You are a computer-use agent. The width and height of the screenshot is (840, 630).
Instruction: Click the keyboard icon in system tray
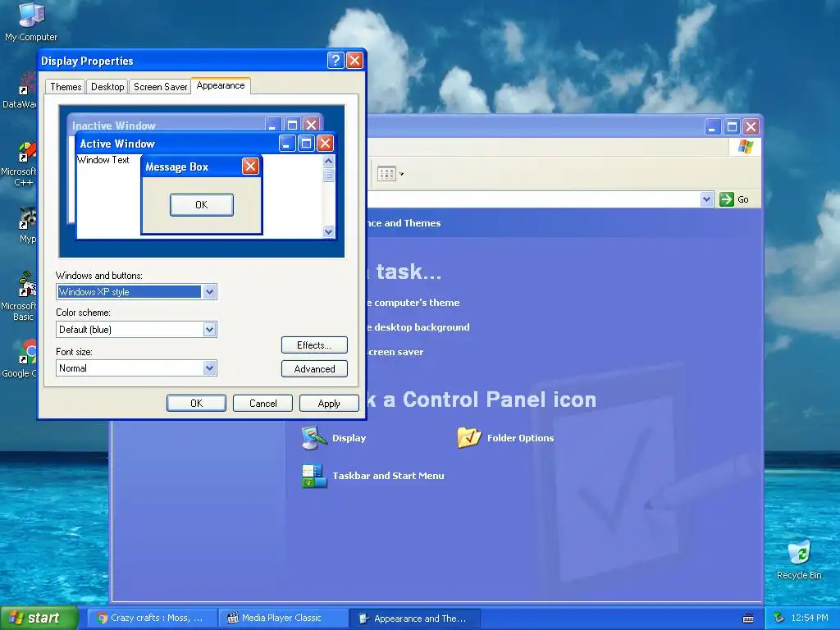[x=748, y=619]
